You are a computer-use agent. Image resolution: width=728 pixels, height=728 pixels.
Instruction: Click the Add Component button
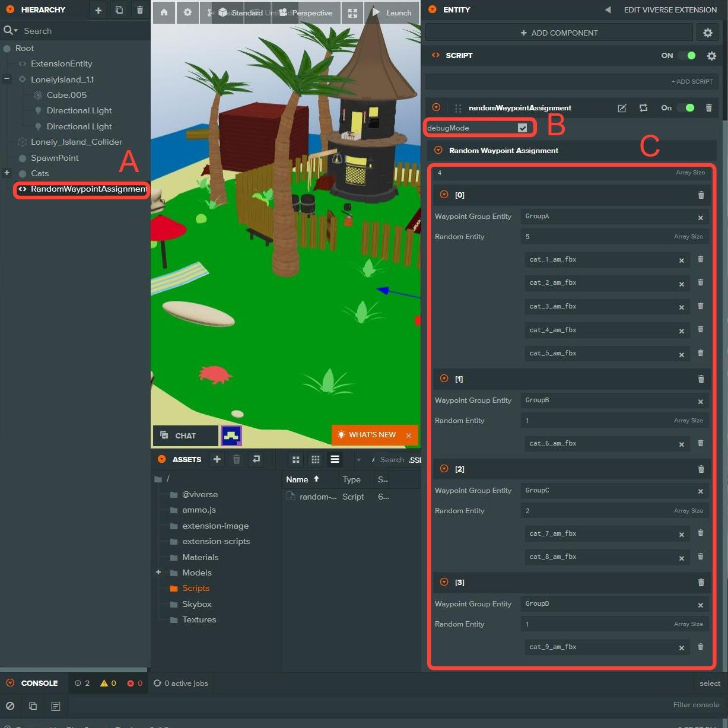point(559,33)
